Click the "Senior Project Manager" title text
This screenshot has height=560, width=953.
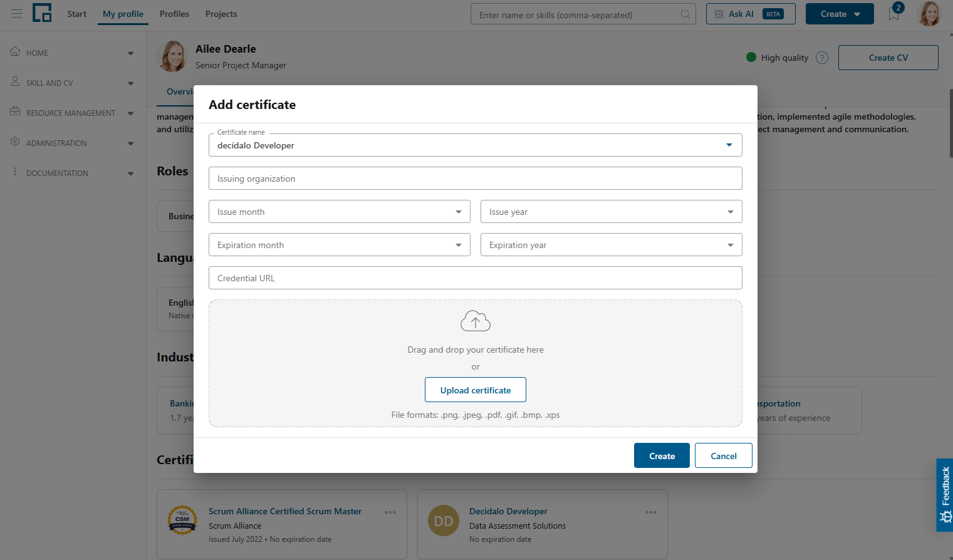coord(241,65)
